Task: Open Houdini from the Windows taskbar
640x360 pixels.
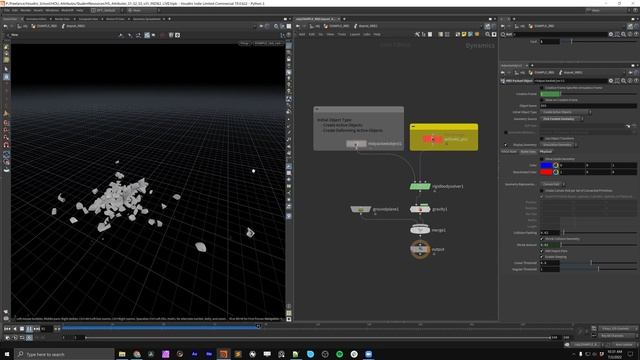Action: [x=223, y=354]
